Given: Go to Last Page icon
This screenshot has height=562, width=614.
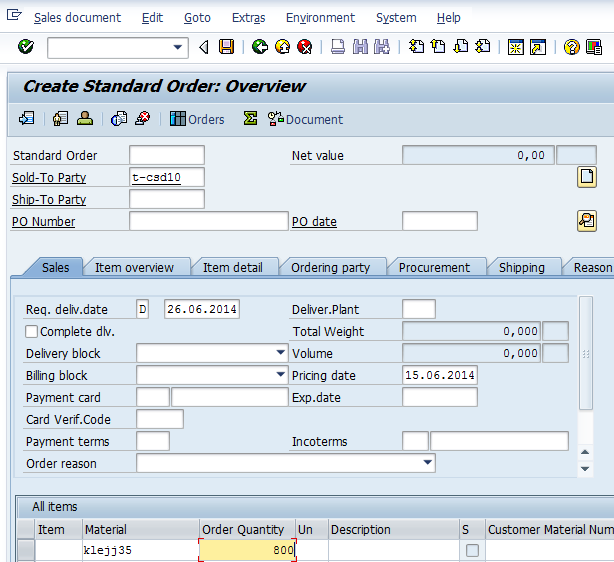Looking at the screenshot, I should [x=482, y=47].
